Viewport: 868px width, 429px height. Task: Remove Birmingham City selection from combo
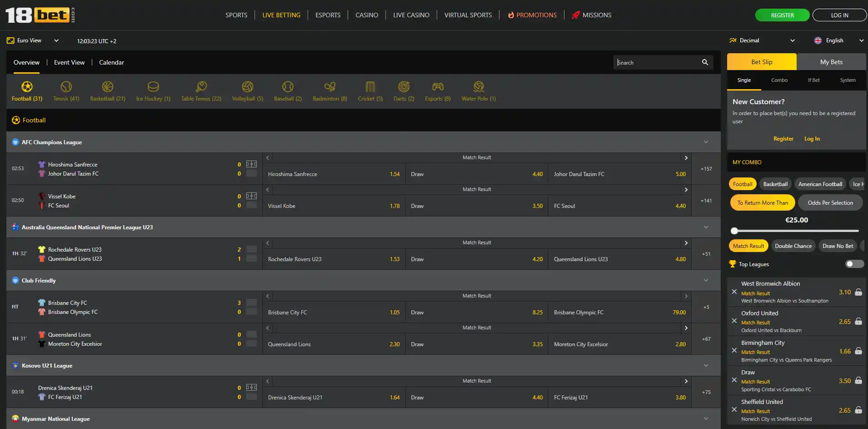pos(734,351)
